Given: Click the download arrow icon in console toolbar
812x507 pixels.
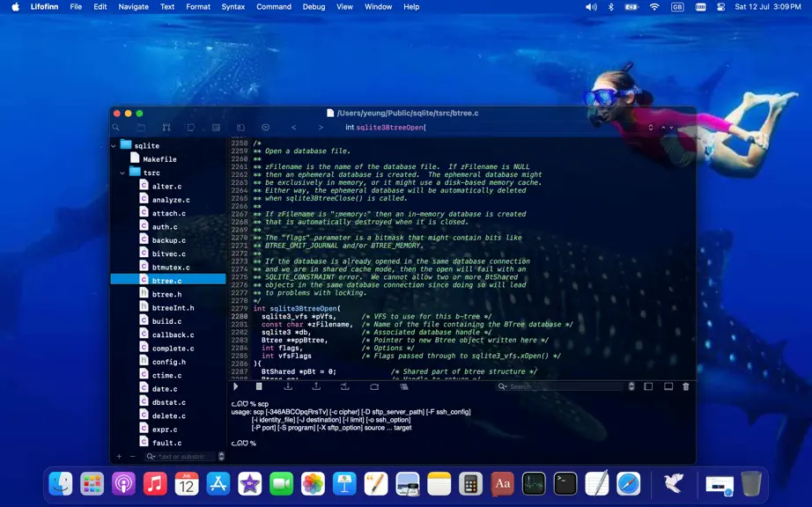Looking at the screenshot, I should pos(288,386).
